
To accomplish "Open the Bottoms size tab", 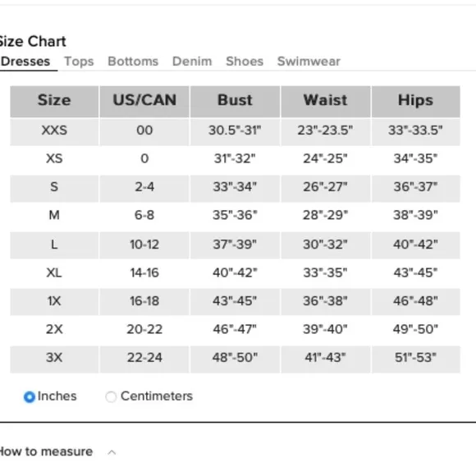I will pyautogui.click(x=133, y=62).
